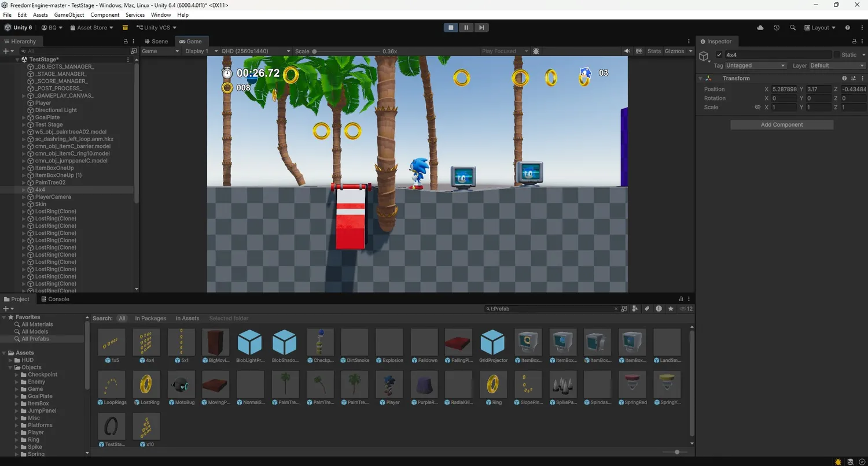Enable the Static checkbox in Inspector
868x466 pixels.
[x=836, y=55]
